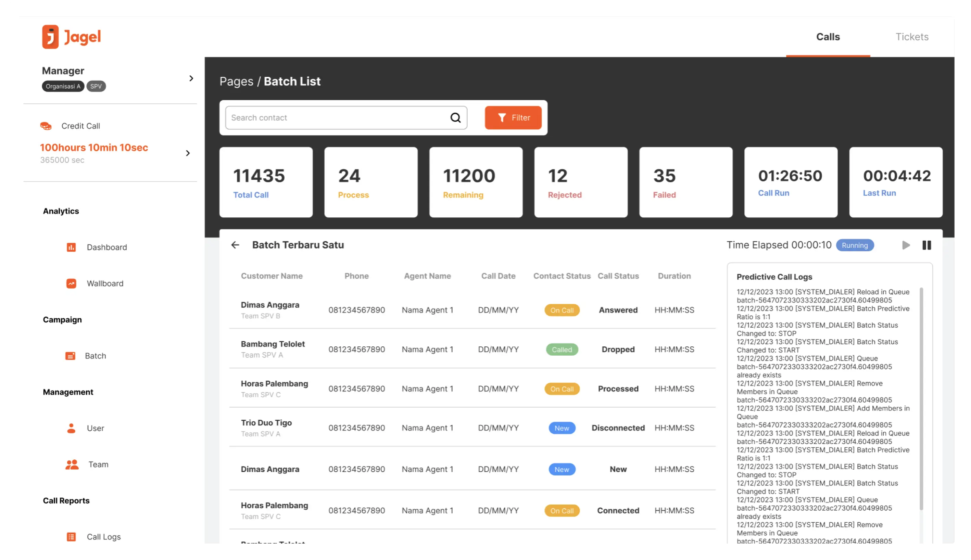Open the Wallboard page icon
This screenshot has height=560, width=971.
(71, 283)
